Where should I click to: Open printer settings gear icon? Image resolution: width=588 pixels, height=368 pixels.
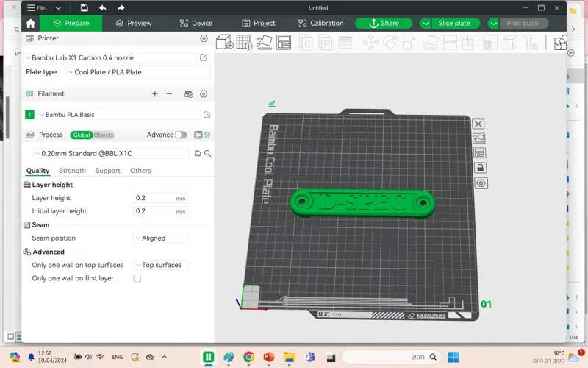click(204, 38)
